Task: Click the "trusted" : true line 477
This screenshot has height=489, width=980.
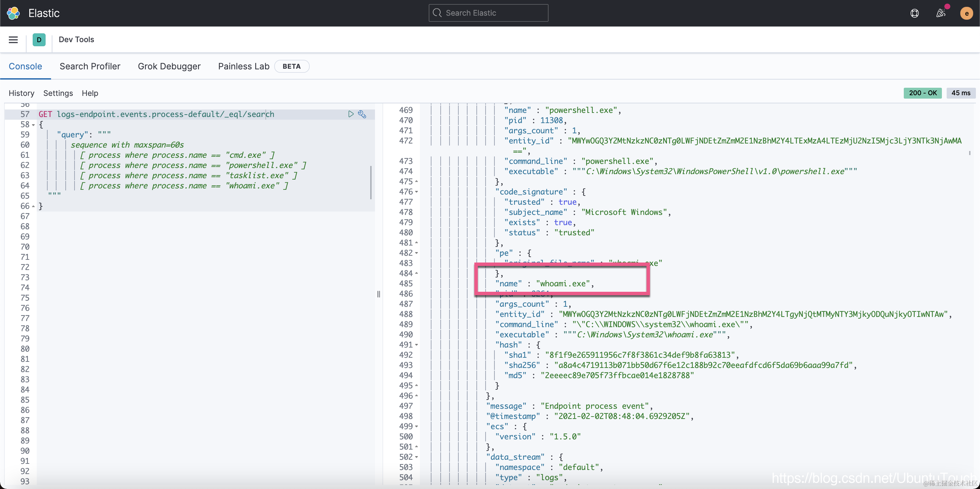Action: pos(542,202)
